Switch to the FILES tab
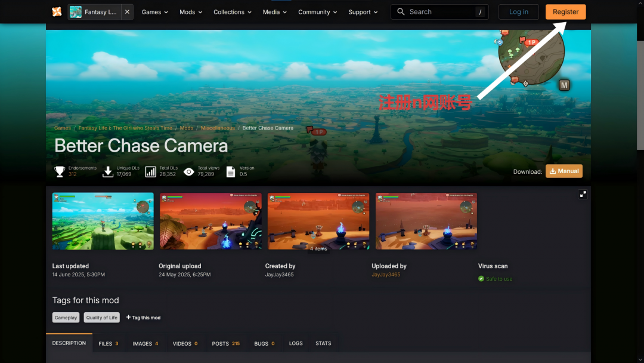644x363 pixels. tap(109, 343)
